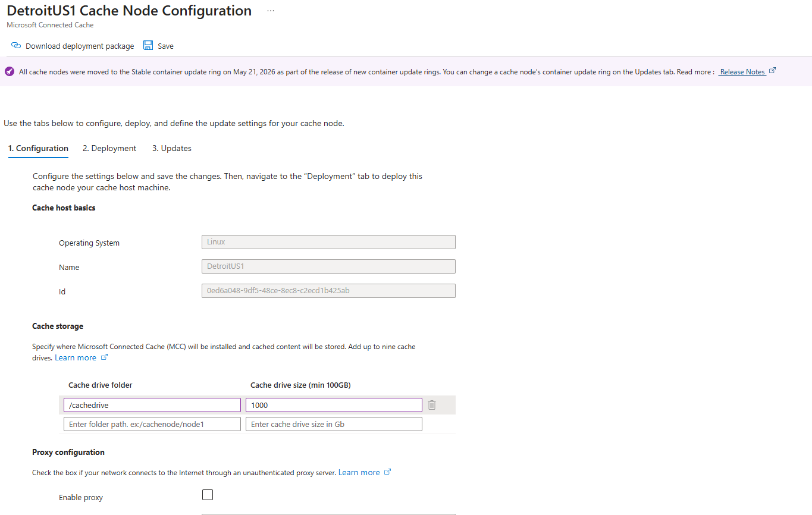The height and width of the screenshot is (515, 812).
Task: Follow Learn more link under Proxy configuration
Action: point(359,472)
